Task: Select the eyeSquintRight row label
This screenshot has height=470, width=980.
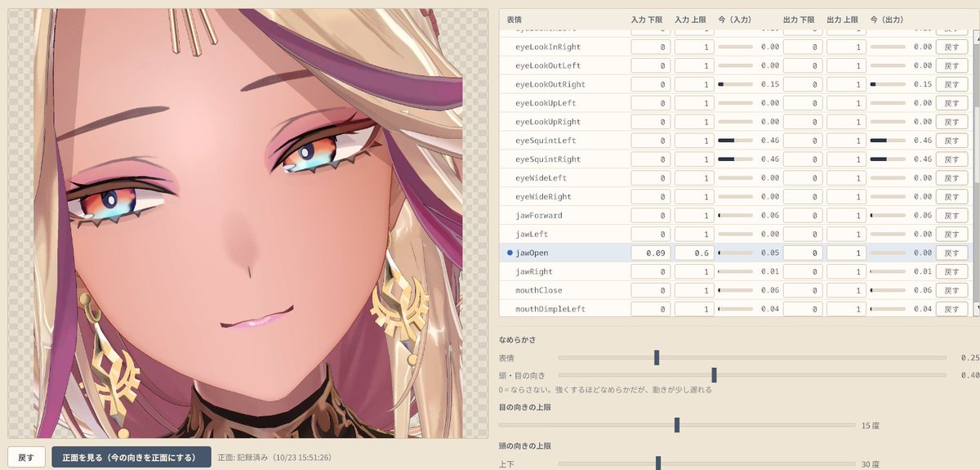Action: point(548,159)
